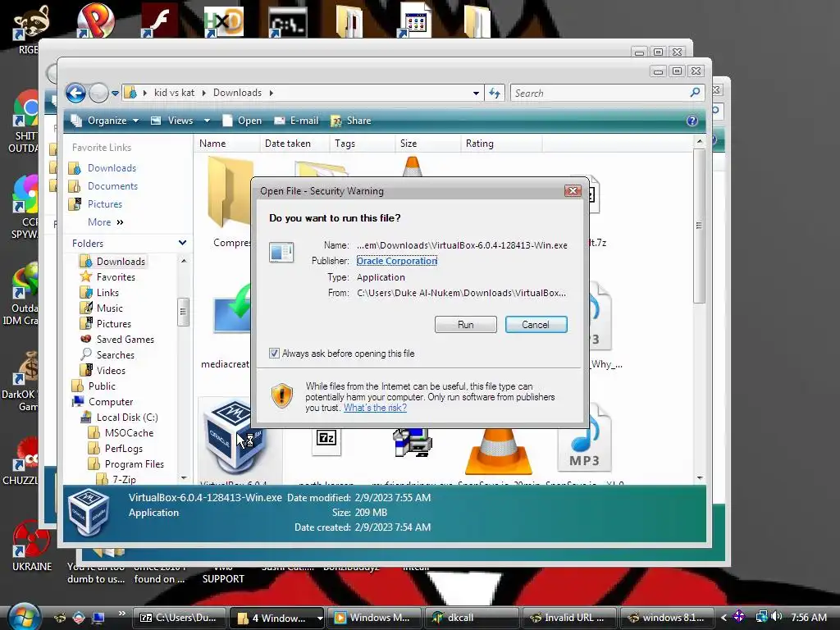Open the Oracle Corporation publisher link
This screenshot has width=840, height=630.
click(397, 261)
